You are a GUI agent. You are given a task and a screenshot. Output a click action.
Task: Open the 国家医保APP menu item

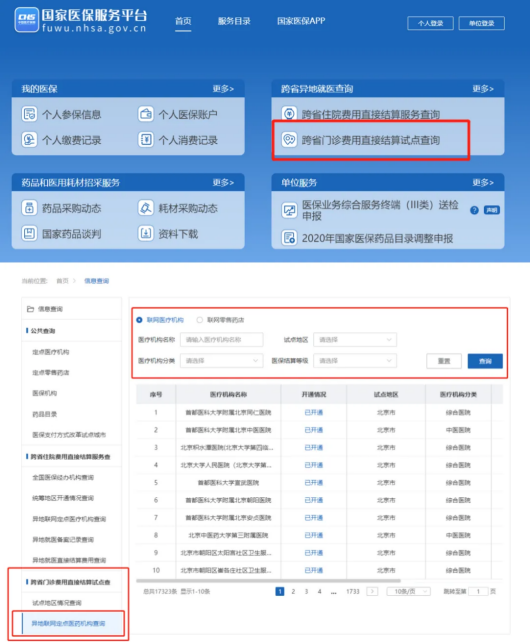[x=301, y=21]
